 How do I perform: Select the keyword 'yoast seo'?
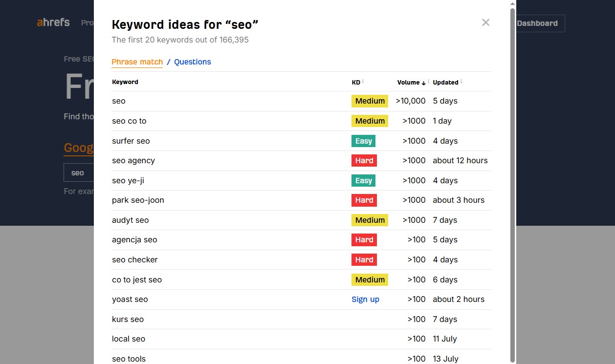(x=130, y=300)
